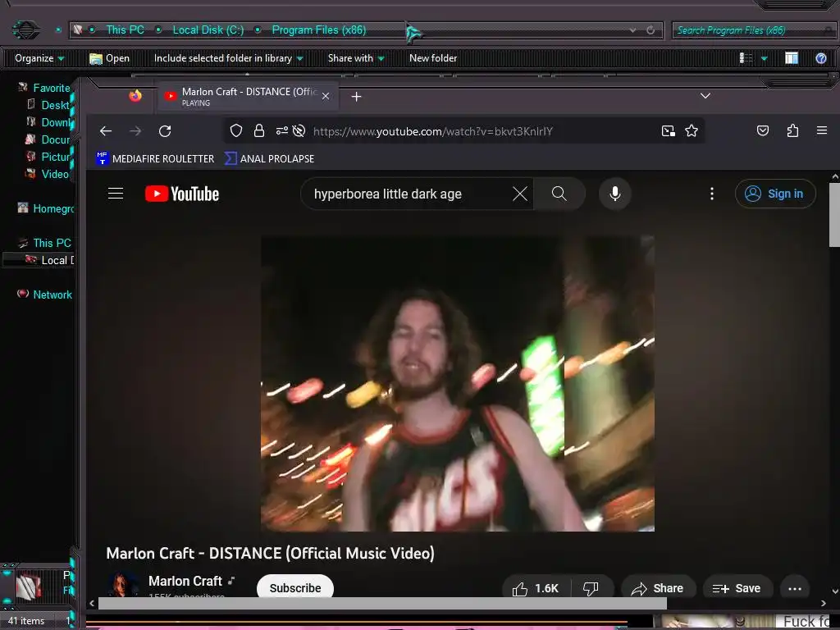Open site permissions icon in address bar

click(x=282, y=130)
